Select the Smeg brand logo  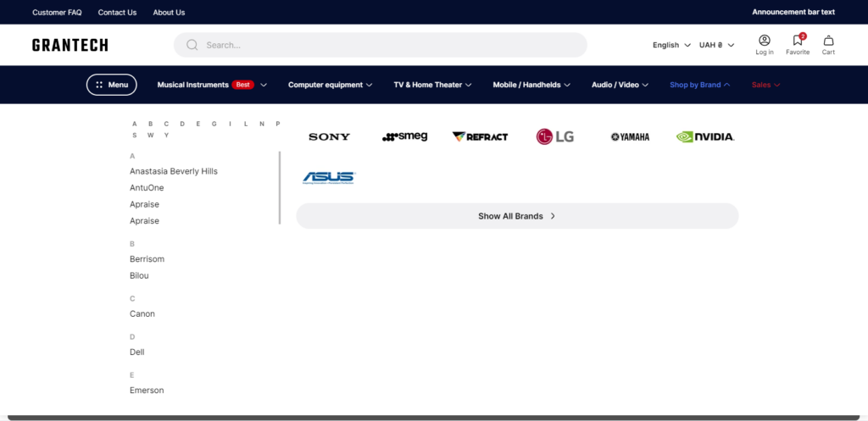point(404,136)
